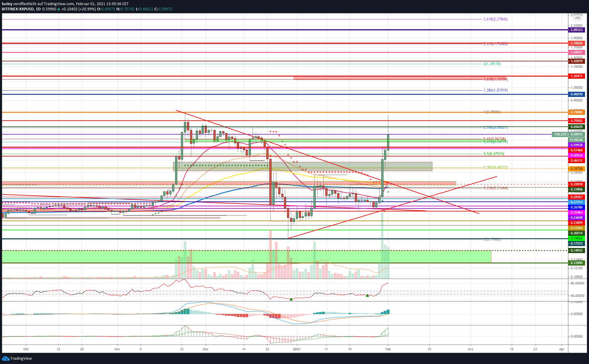Click the 0.14932 dotted line price label

tap(576, 250)
